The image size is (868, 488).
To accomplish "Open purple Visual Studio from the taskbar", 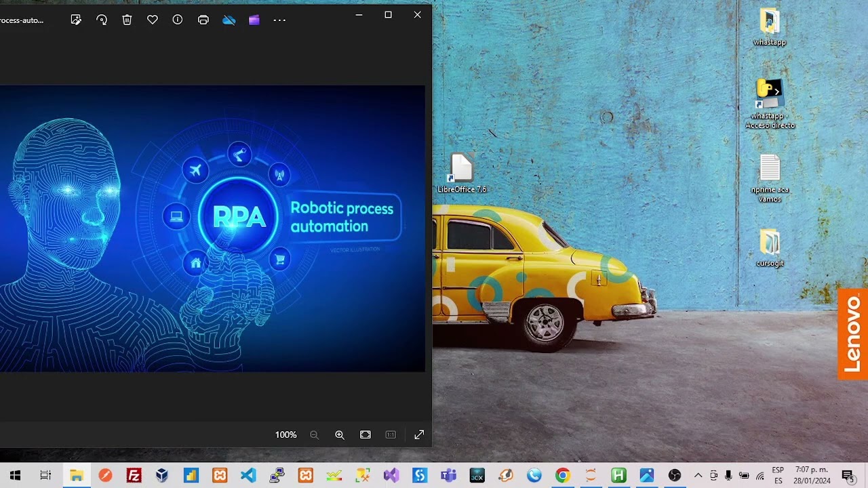I will 391,475.
